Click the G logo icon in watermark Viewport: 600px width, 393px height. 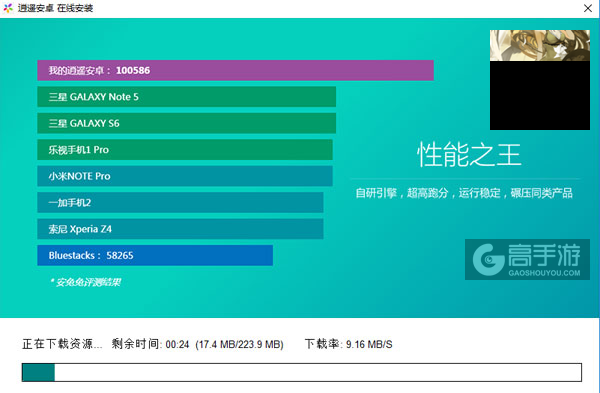click(x=489, y=259)
